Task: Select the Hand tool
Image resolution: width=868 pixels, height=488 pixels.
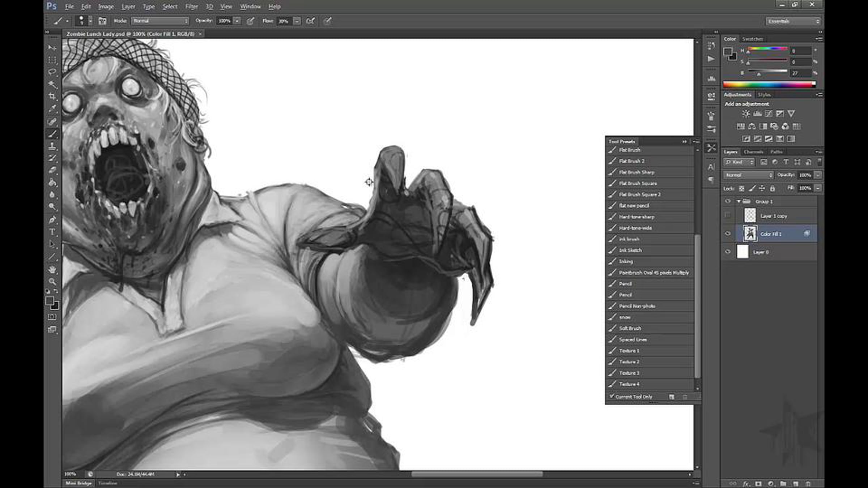Action: tap(52, 269)
